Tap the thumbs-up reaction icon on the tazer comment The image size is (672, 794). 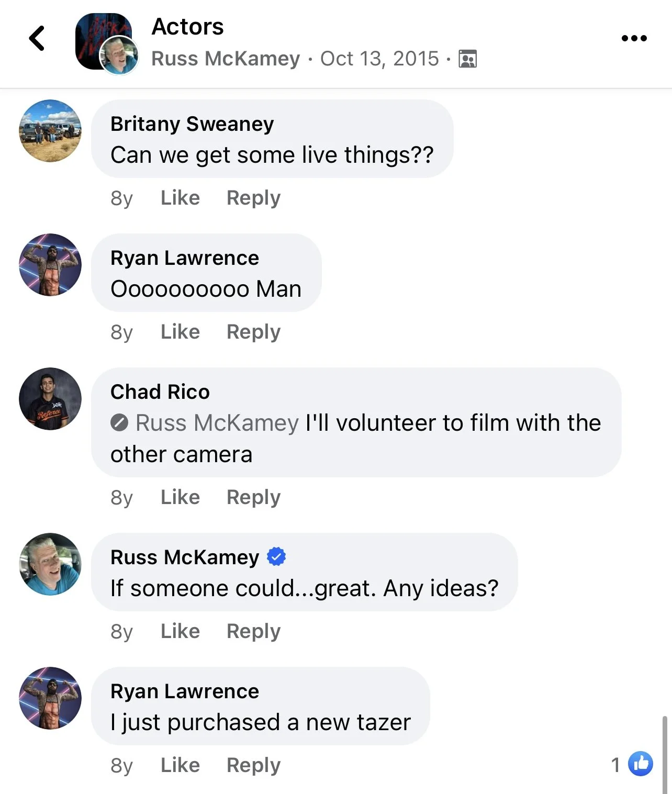pyautogui.click(x=641, y=764)
